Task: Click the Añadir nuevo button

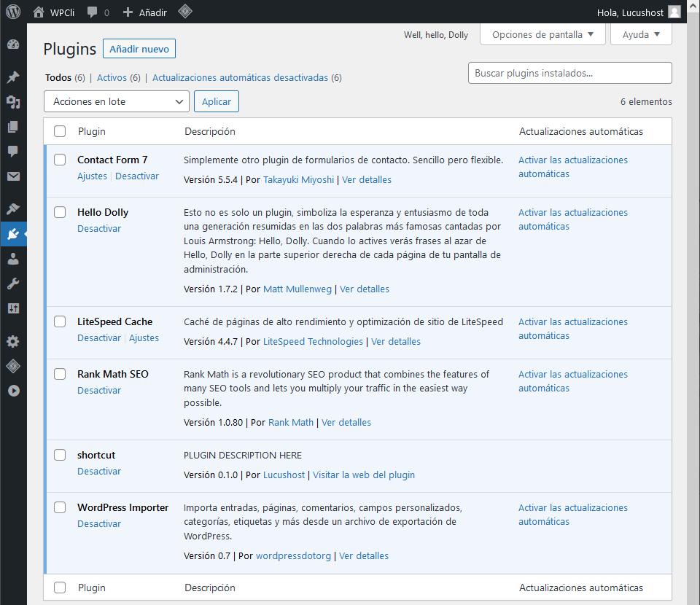Action: [139, 49]
